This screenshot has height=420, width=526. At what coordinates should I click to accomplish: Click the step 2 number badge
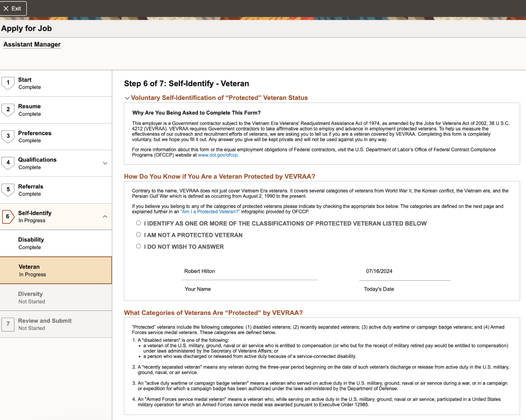click(8, 110)
